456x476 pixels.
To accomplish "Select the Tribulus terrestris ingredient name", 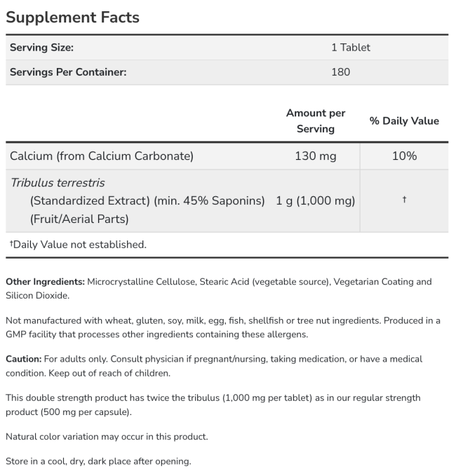I will 58,183.
